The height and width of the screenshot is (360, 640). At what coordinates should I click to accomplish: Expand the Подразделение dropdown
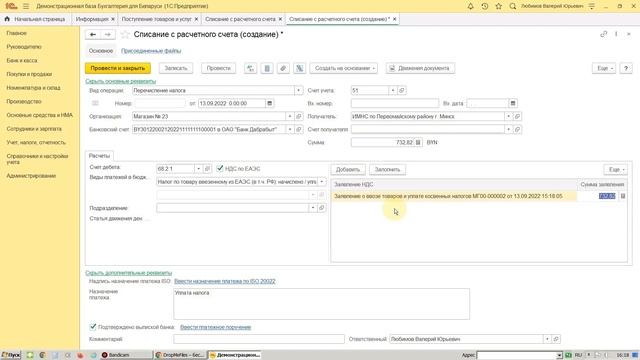[313, 208]
